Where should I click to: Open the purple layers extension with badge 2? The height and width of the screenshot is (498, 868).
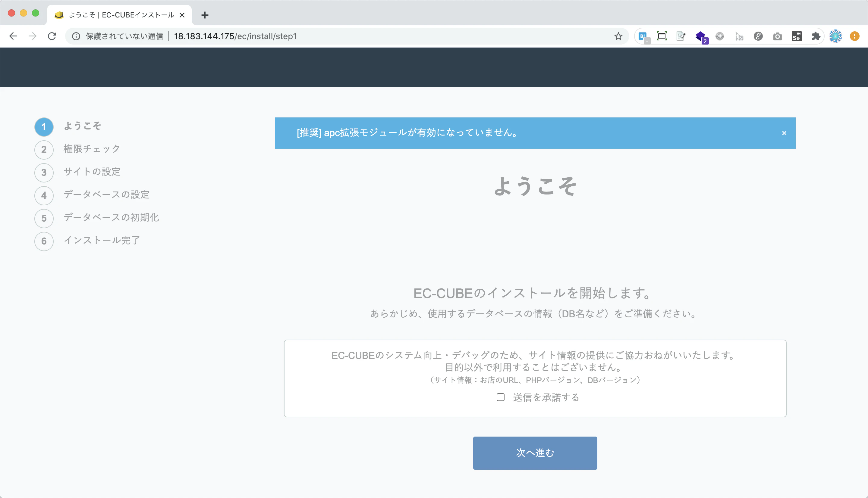(701, 37)
